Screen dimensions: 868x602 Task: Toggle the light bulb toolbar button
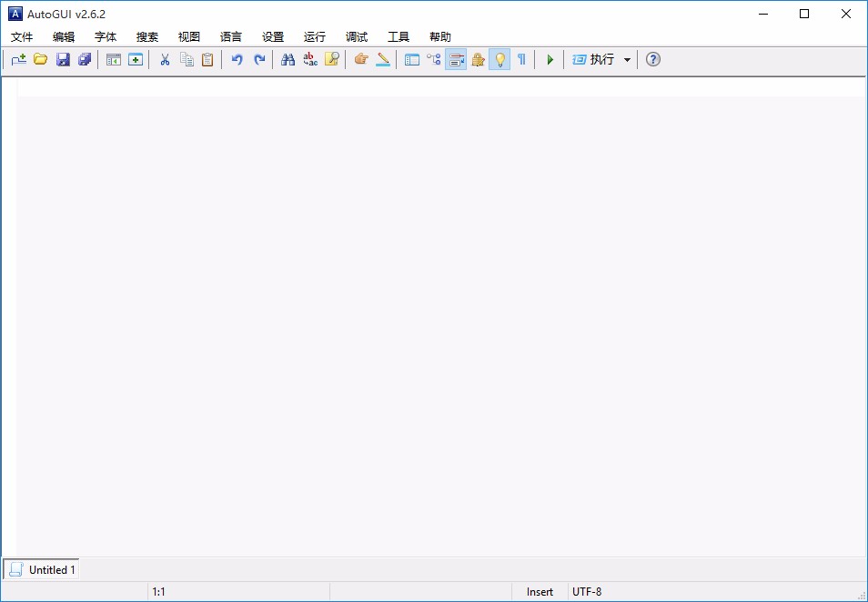(x=500, y=59)
